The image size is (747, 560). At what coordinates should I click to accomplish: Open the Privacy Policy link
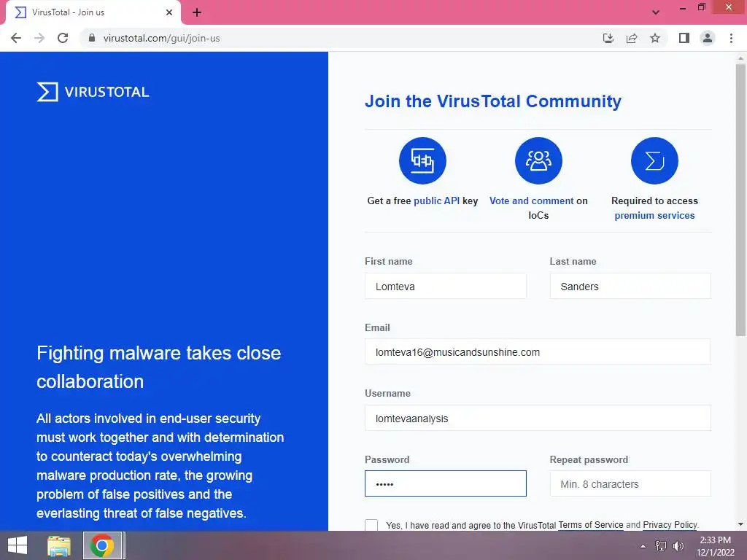click(x=670, y=525)
